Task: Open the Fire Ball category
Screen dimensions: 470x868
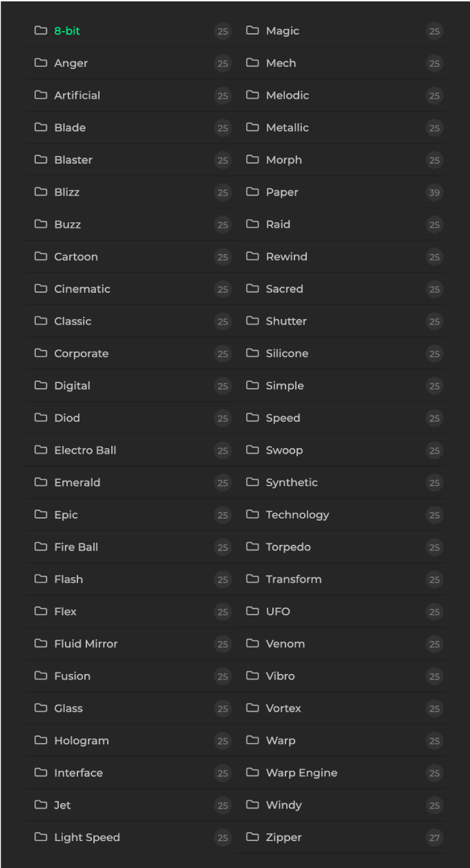Action: 76,547
